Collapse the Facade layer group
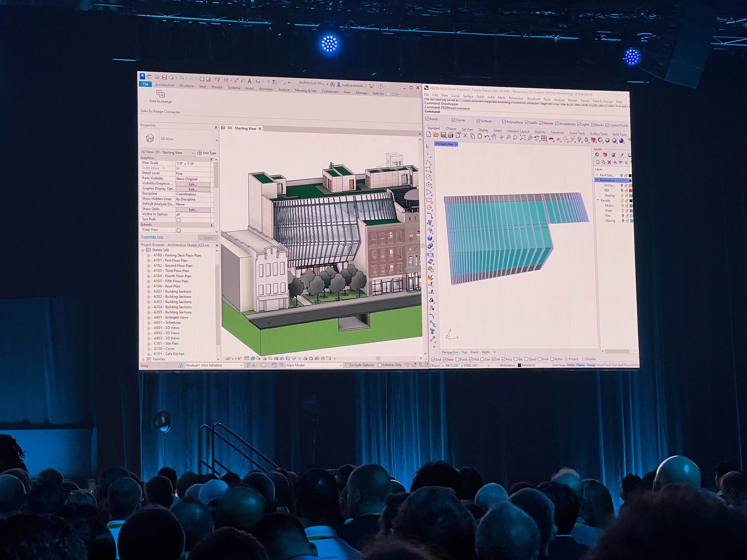747x560 pixels. [x=598, y=200]
